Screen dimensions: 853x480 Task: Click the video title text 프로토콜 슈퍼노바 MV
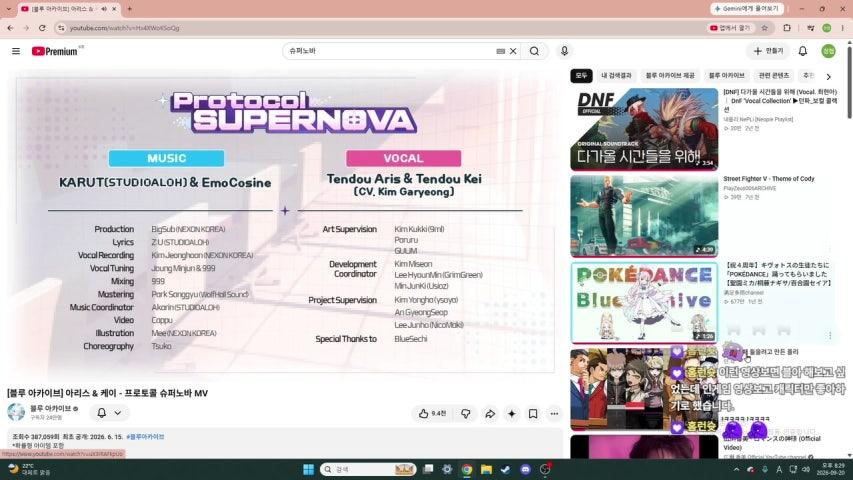click(165, 393)
